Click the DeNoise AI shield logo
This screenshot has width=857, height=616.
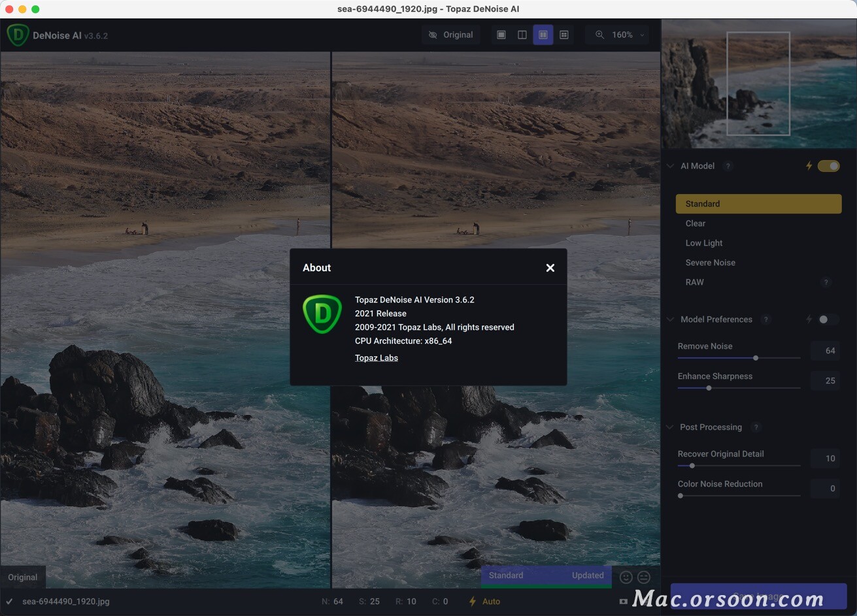coord(18,35)
